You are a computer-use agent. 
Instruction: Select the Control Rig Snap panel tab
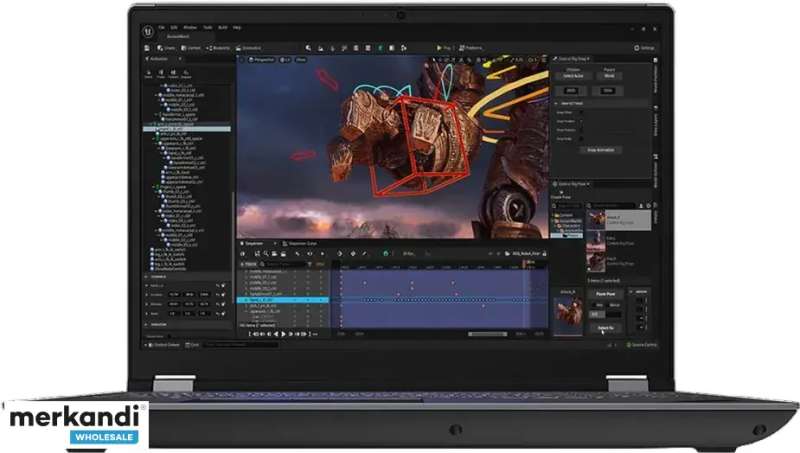pyautogui.click(x=571, y=59)
